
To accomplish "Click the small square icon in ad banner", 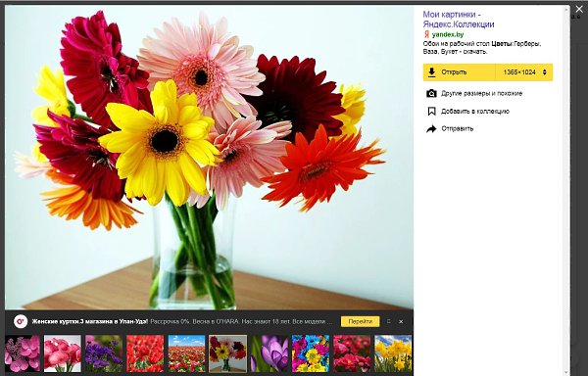I will [388, 321].
